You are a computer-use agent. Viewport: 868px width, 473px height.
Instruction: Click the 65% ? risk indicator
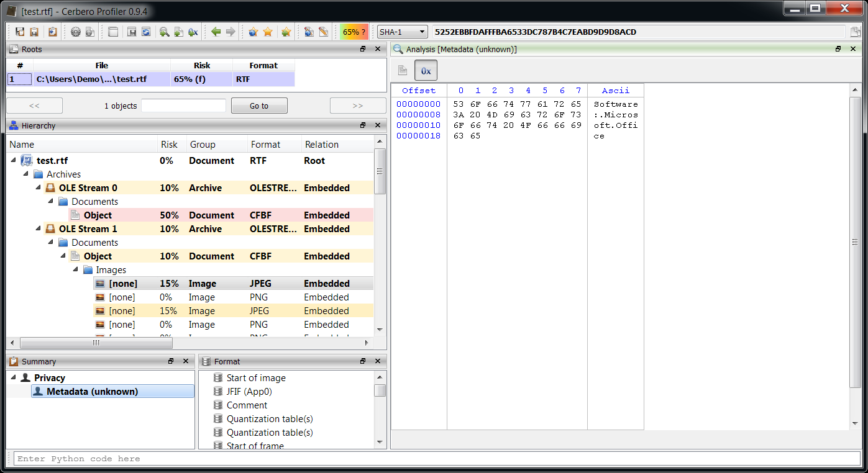tap(354, 32)
